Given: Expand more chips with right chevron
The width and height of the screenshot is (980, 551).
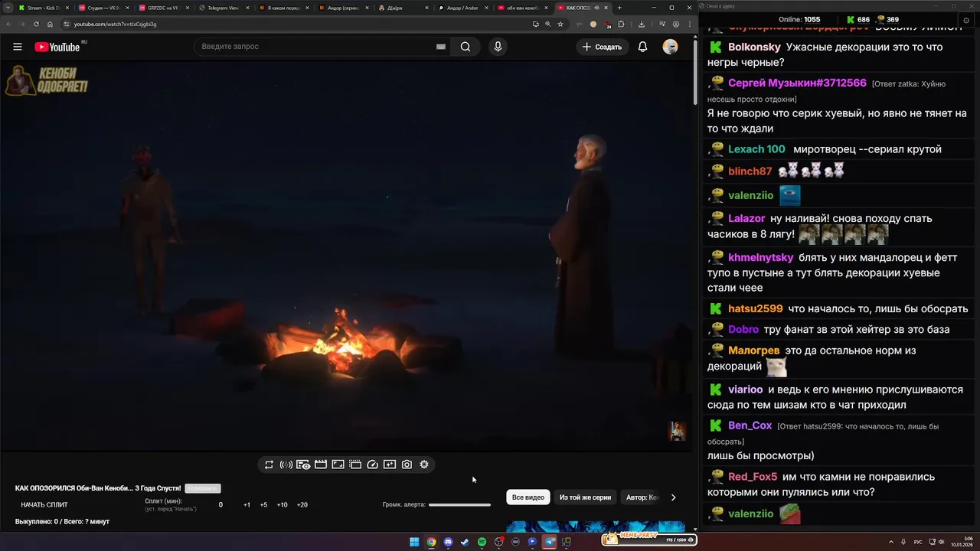Looking at the screenshot, I should (x=673, y=497).
